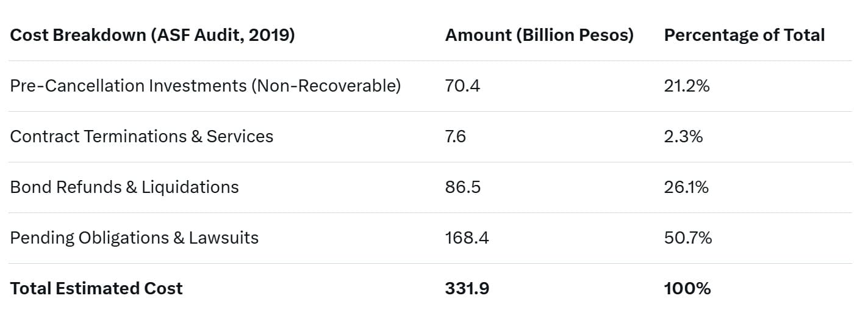The width and height of the screenshot is (868, 334).
Task: Select the 26.1% percentage cell
Action: point(686,187)
